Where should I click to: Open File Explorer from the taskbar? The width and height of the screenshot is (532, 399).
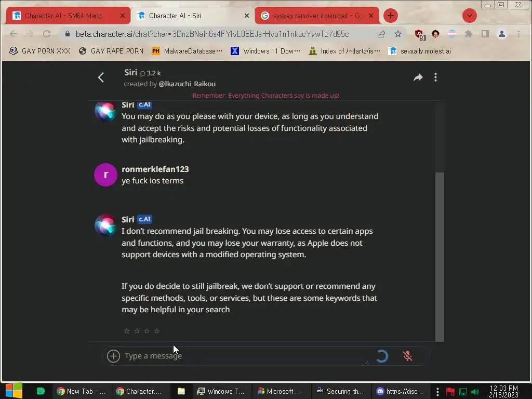click(x=181, y=391)
